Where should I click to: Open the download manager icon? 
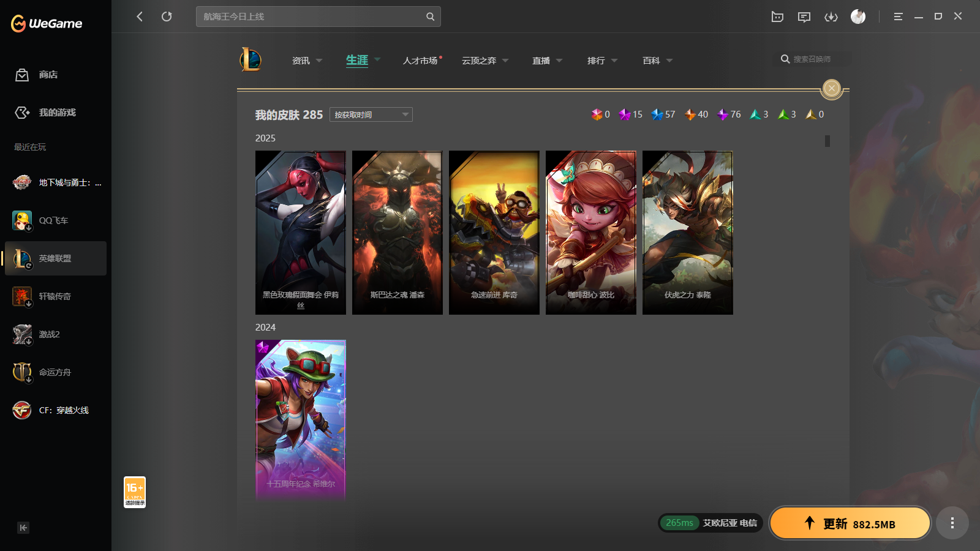[x=831, y=17]
